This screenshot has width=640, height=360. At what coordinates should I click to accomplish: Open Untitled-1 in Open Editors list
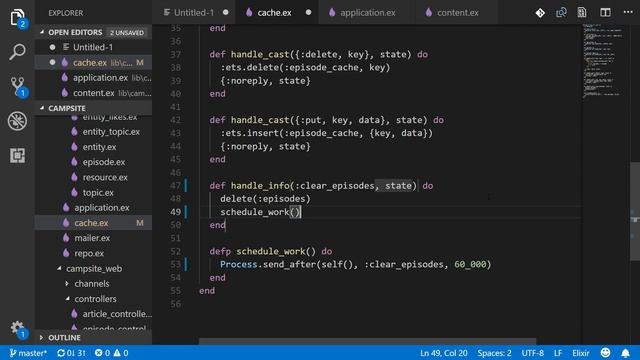coord(93,47)
